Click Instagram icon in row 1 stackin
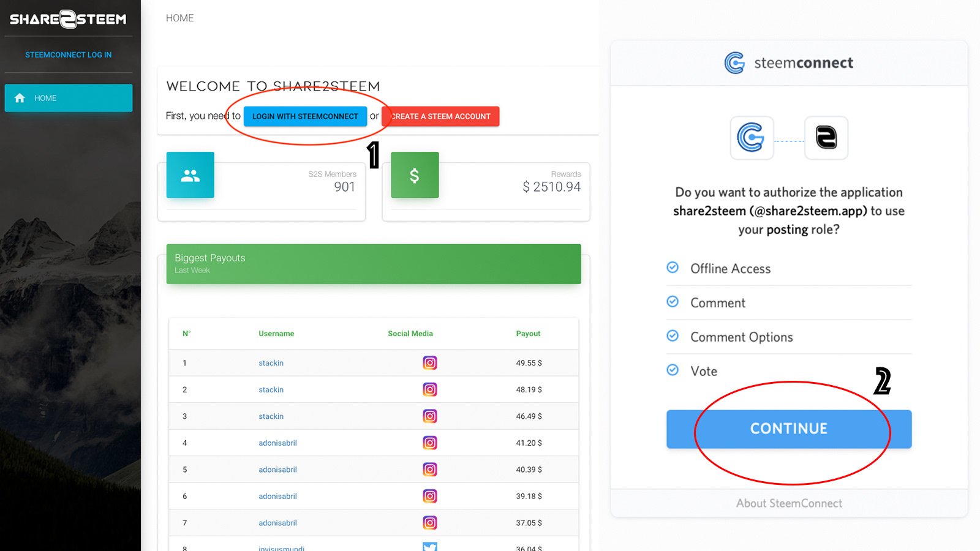This screenshot has width=980, height=551. (430, 363)
